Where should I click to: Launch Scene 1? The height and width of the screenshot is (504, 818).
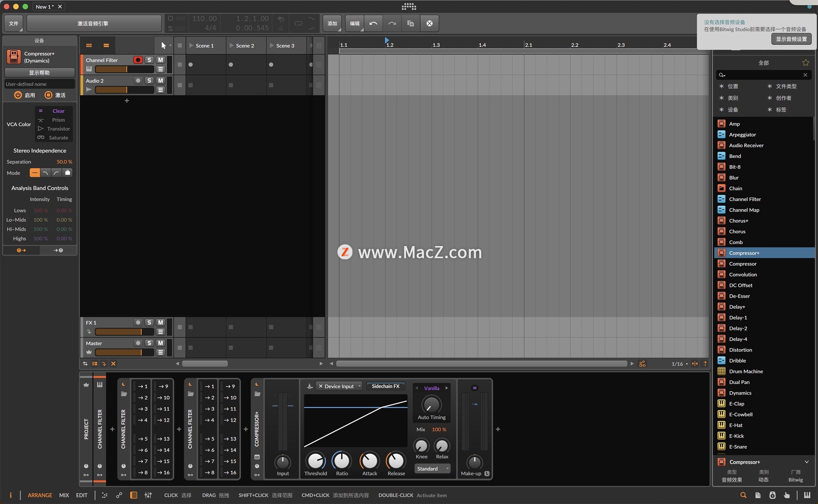point(191,46)
